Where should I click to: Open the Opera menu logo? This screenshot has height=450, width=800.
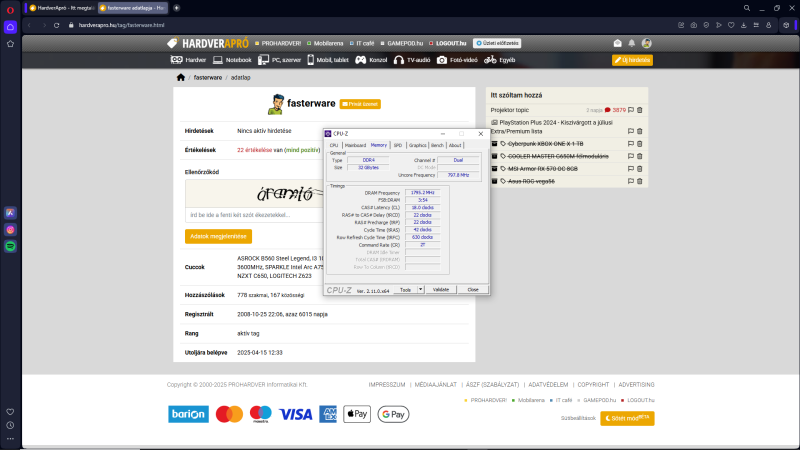tap(10, 10)
